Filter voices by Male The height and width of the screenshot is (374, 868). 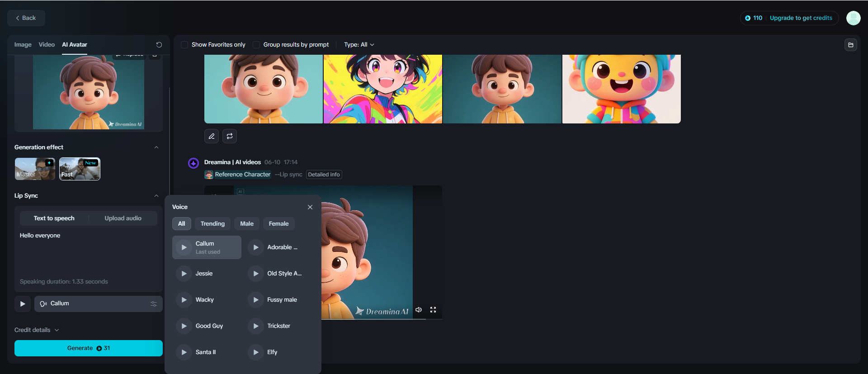pyautogui.click(x=247, y=224)
